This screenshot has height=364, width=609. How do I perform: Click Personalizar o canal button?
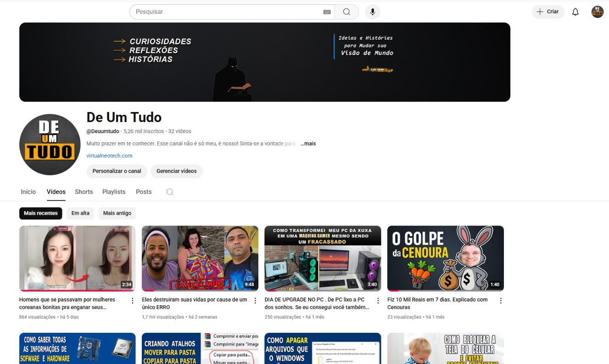click(x=117, y=171)
